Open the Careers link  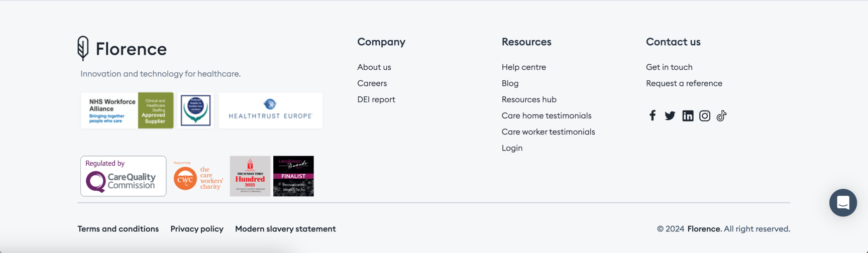tap(372, 83)
